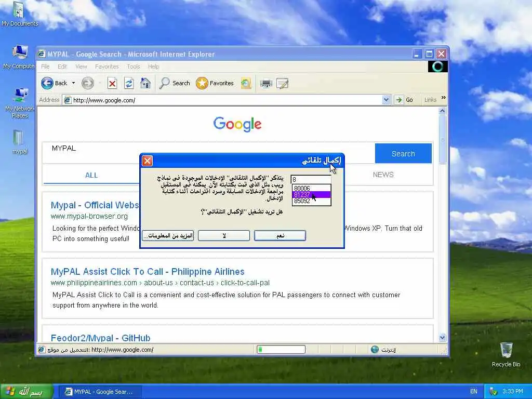Image resolution: width=532 pixels, height=399 pixels.
Task: Click the 3:33 PM clock
Action: 513,392
